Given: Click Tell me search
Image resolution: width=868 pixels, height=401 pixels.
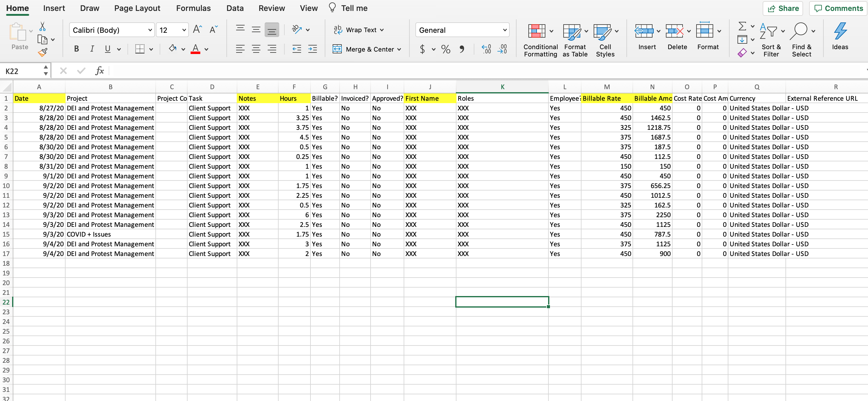Looking at the screenshot, I should 348,8.
